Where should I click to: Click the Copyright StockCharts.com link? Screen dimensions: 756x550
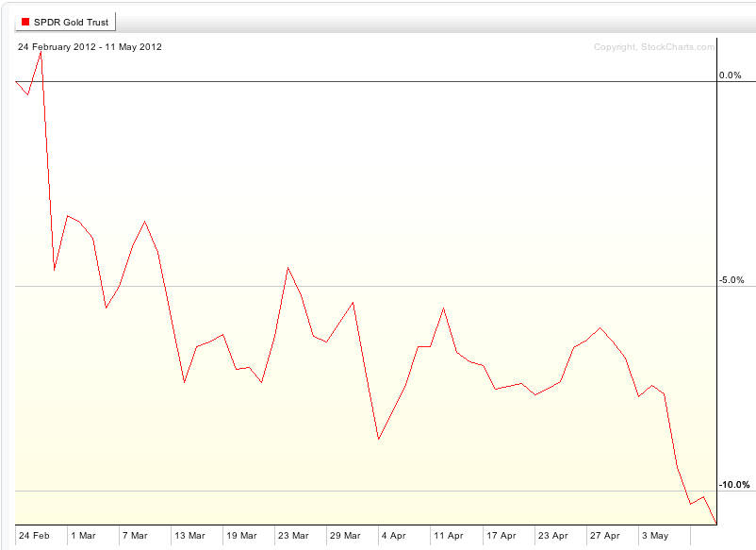[x=654, y=45]
